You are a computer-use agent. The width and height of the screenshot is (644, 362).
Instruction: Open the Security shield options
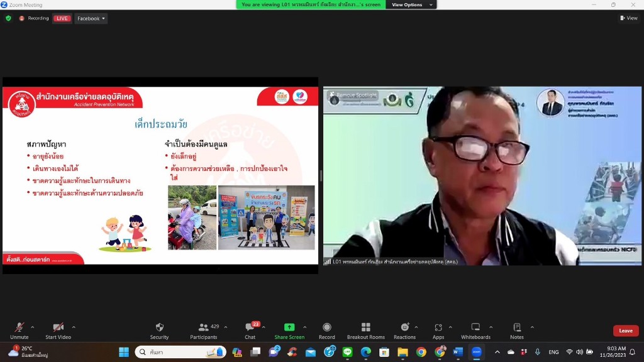(x=159, y=331)
